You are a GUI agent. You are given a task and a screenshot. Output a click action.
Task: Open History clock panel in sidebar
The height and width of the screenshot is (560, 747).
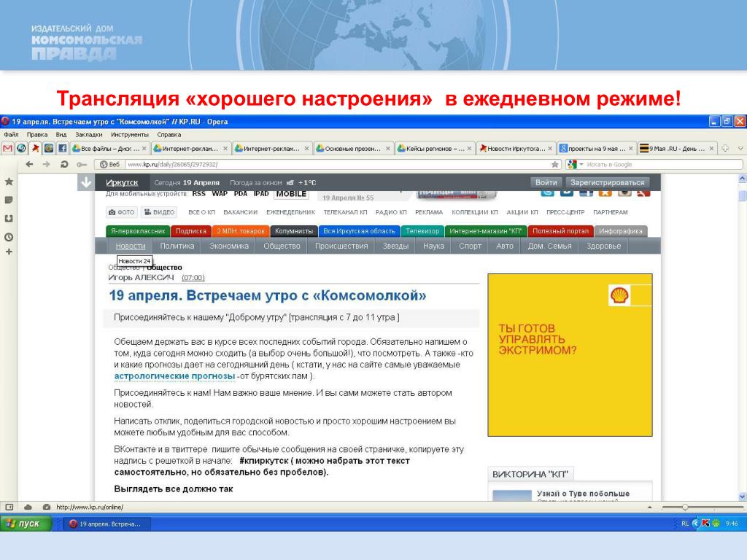click(9, 237)
